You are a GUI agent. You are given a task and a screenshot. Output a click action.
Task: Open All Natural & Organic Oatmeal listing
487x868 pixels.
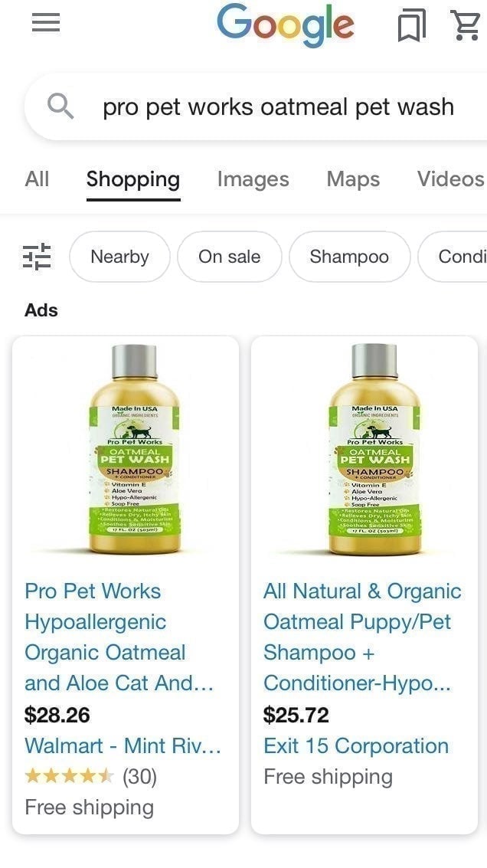click(362, 637)
